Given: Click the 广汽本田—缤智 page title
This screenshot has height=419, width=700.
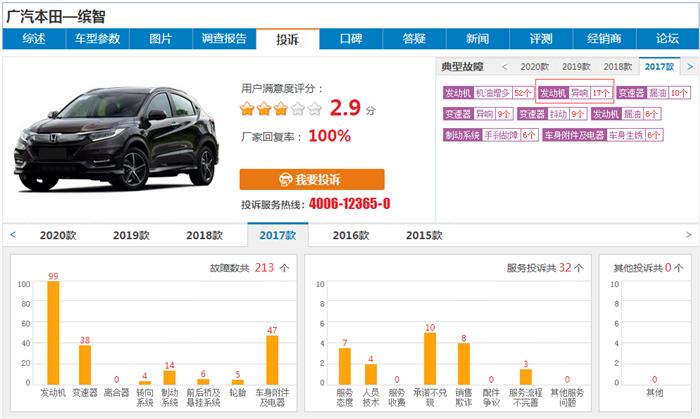Looking at the screenshot, I should [x=56, y=17].
